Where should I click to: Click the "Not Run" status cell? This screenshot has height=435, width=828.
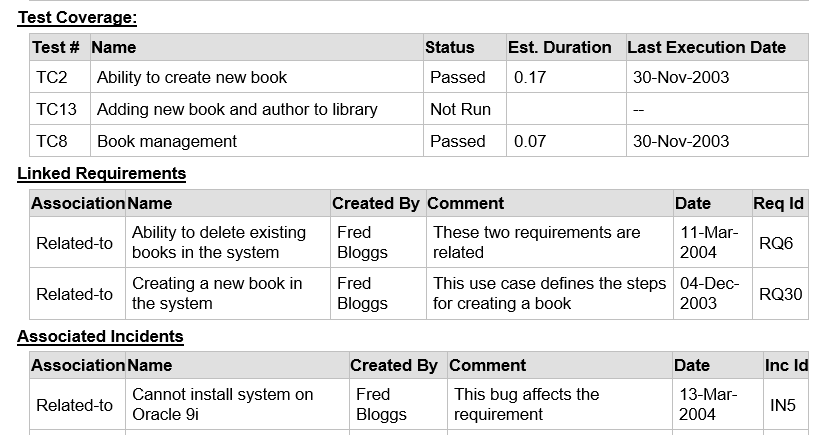point(460,109)
